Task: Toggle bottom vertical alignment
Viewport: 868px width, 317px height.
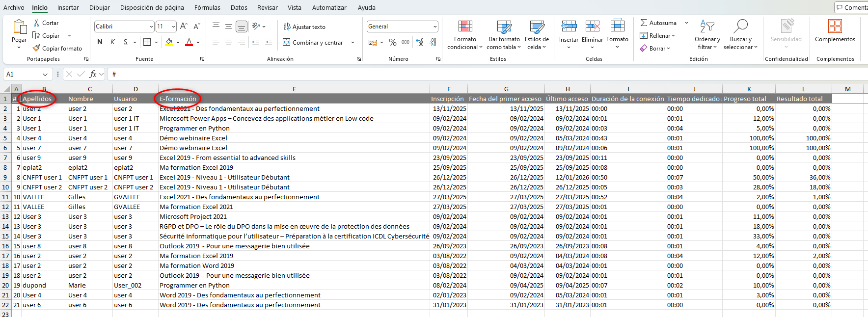Action: pos(242,26)
